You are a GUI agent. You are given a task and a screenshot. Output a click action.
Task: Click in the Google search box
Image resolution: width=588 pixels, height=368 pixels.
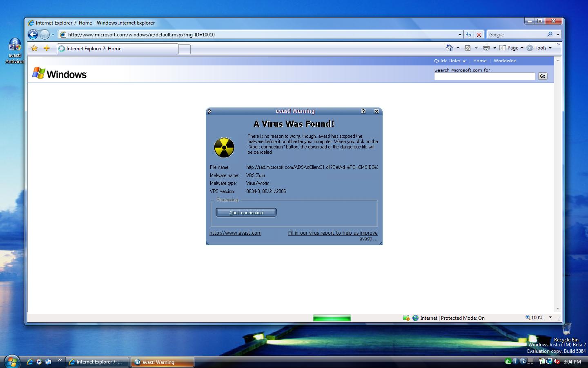point(516,35)
